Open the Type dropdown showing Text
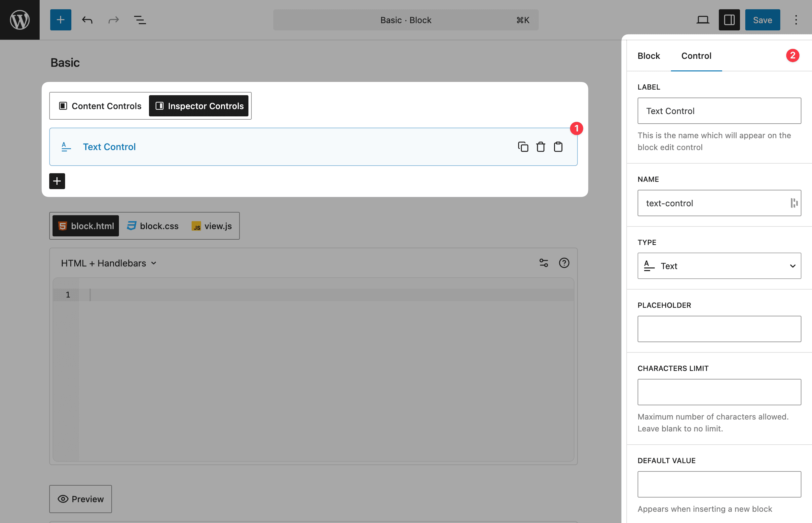Viewport: 812px width, 523px height. coord(719,266)
